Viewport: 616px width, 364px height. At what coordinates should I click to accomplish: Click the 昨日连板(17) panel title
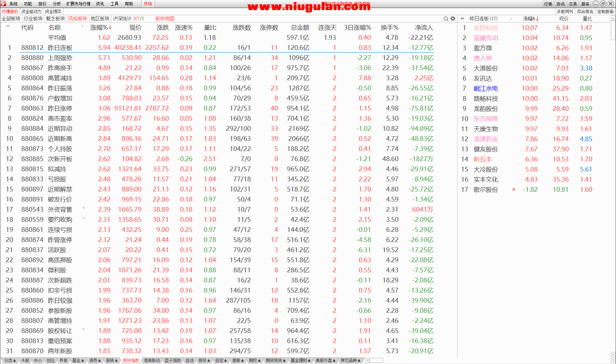click(483, 19)
